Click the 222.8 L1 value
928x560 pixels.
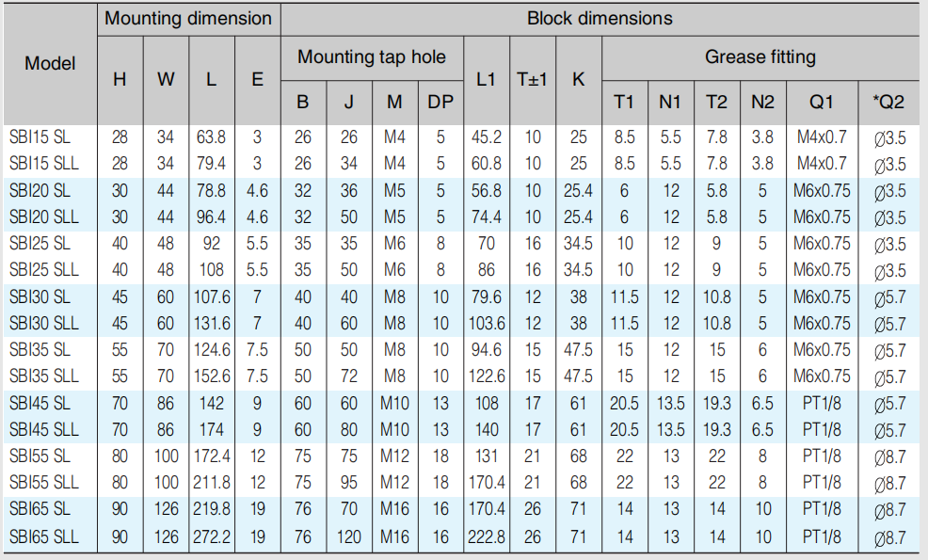coord(487,536)
